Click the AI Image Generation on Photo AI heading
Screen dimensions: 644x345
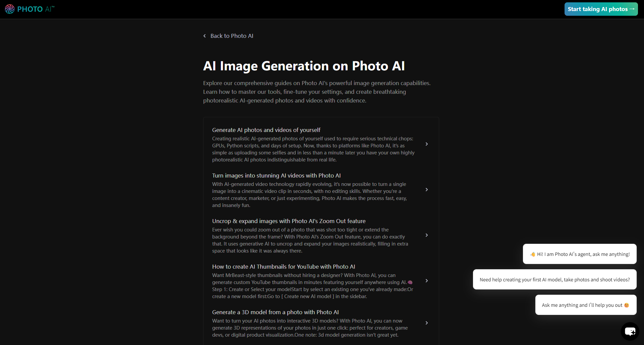click(304, 66)
